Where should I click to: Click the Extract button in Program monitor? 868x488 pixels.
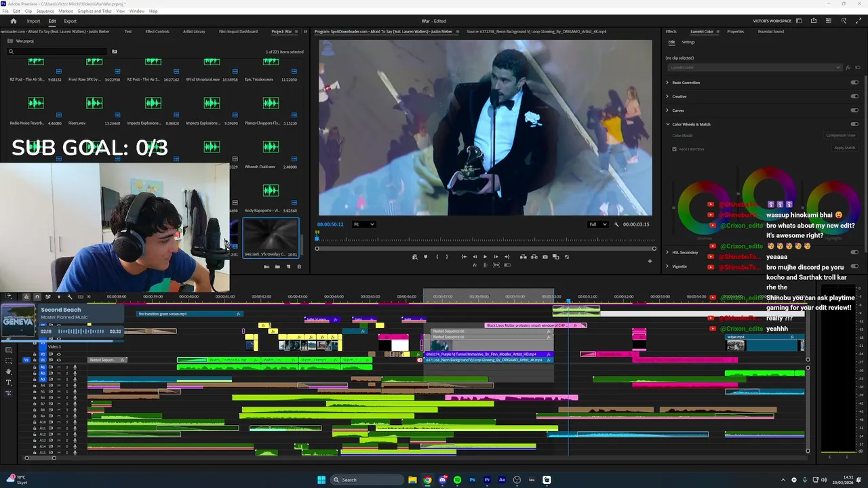[534, 257]
